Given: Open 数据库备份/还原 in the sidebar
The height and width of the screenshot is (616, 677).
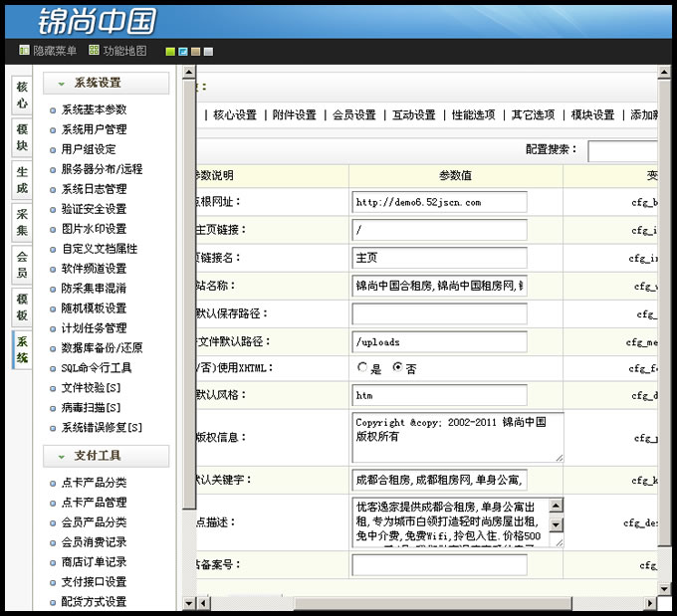Looking at the screenshot, I should tap(101, 348).
